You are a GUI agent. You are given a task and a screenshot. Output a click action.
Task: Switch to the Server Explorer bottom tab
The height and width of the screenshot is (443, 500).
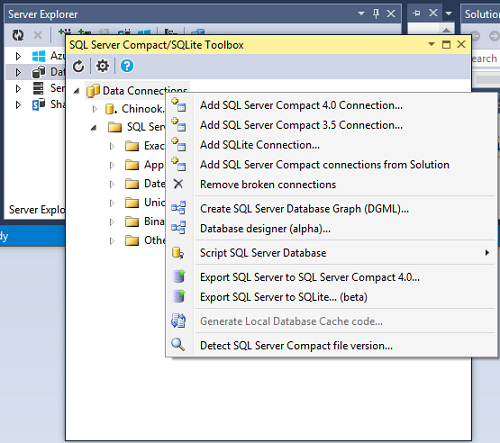[37, 210]
